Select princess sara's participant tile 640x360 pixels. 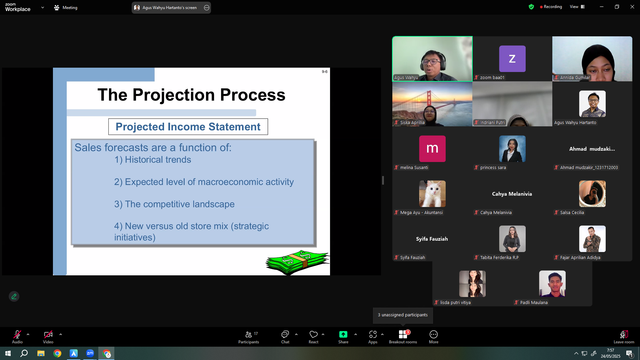(x=512, y=149)
